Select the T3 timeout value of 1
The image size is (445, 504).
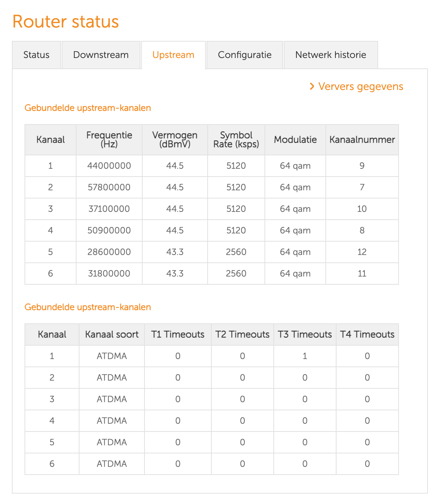click(x=305, y=356)
